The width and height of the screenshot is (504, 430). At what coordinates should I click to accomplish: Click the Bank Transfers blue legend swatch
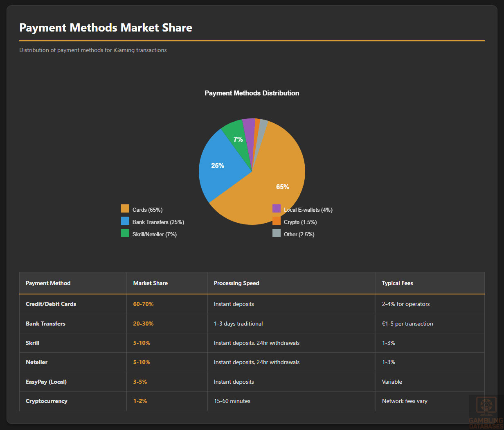[125, 221]
